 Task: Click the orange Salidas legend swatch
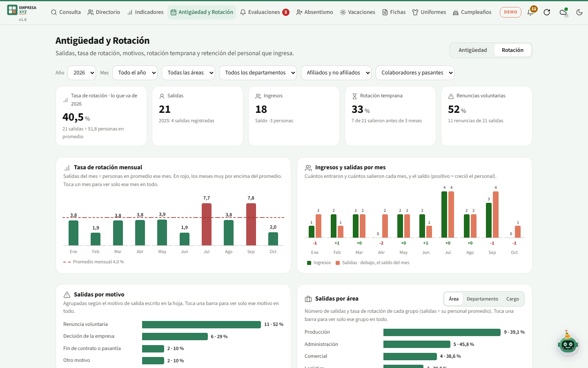tap(338, 263)
